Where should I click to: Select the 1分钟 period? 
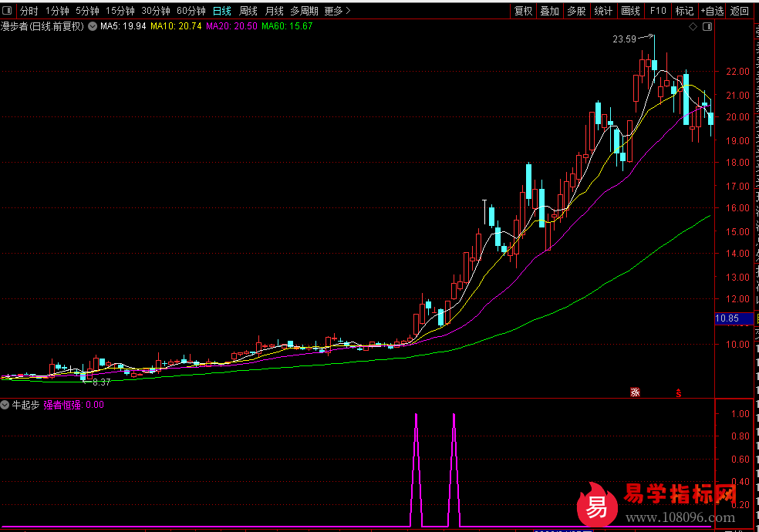[57, 11]
